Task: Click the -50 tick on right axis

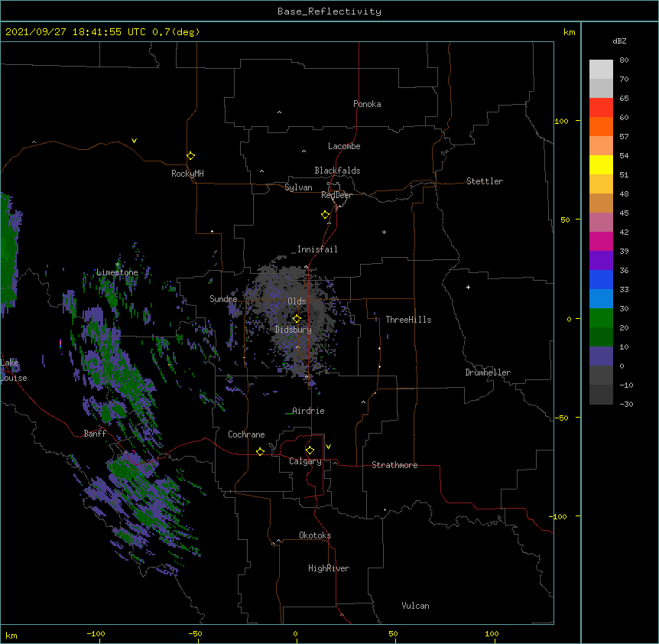Action: 561,418
